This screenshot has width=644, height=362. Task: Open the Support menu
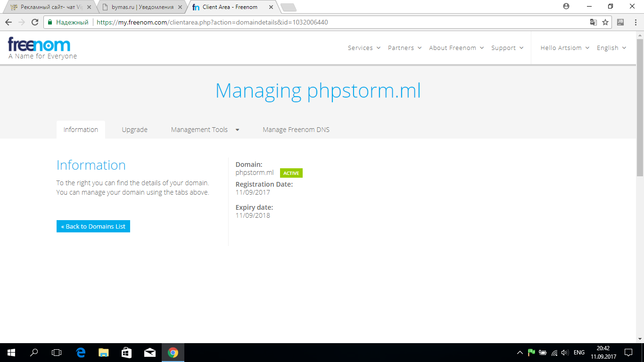pos(507,48)
